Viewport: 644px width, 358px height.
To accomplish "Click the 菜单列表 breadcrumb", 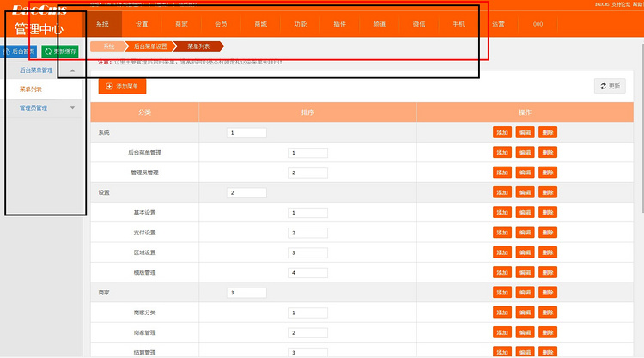I will coord(199,46).
